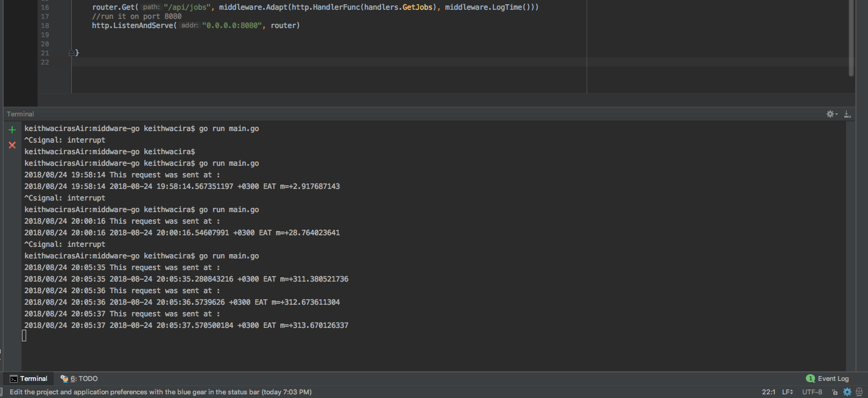Open the Event Log panel
Viewport: 868px width, 398px height.
pos(833,378)
